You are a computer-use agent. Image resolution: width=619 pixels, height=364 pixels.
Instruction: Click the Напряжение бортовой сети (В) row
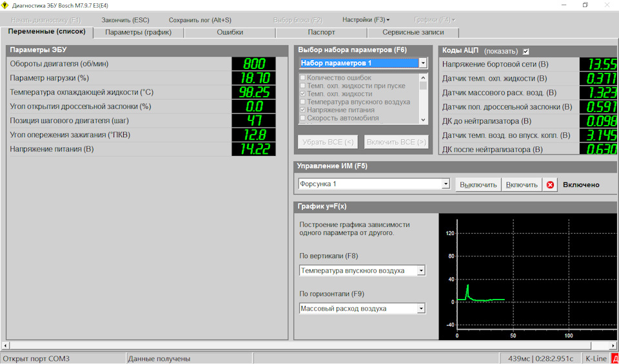click(529, 64)
